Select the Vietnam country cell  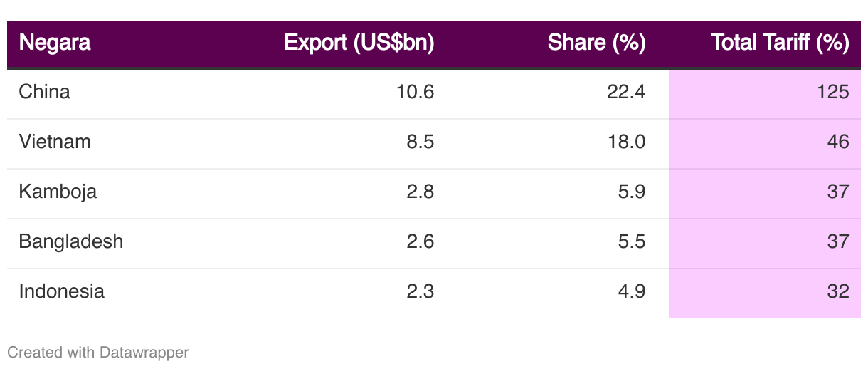point(55,142)
